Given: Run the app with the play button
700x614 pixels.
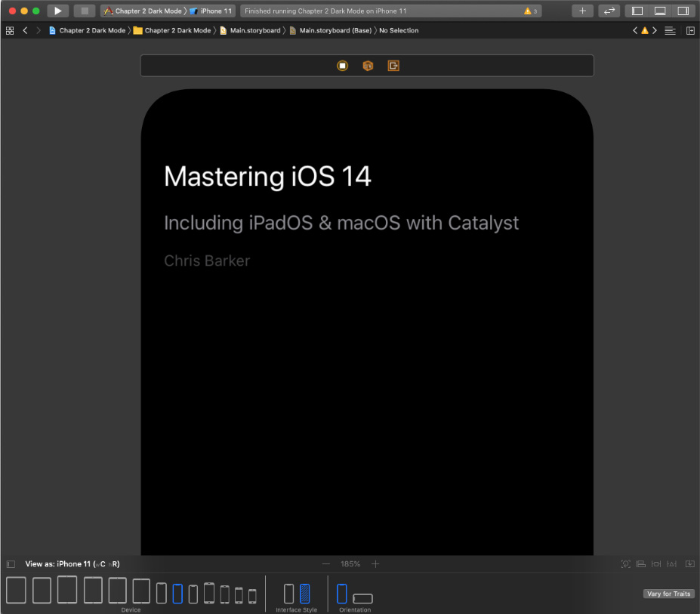Looking at the screenshot, I should pos(57,11).
